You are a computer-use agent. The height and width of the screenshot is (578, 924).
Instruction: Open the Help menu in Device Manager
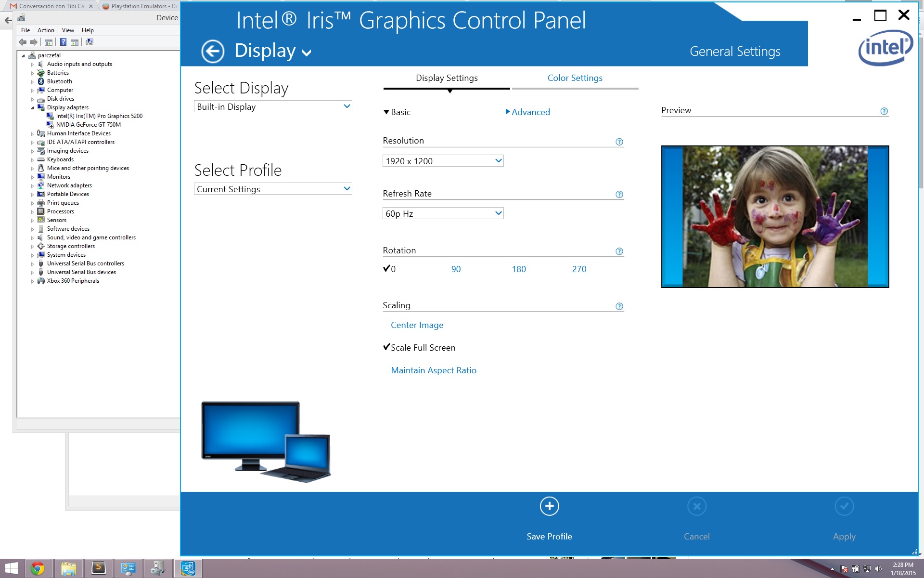point(88,30)
